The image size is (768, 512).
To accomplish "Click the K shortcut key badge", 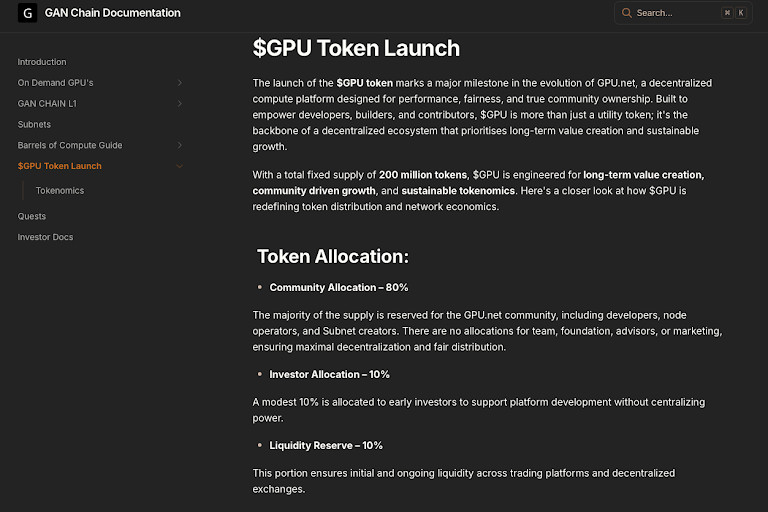I will tap(741, 13).
